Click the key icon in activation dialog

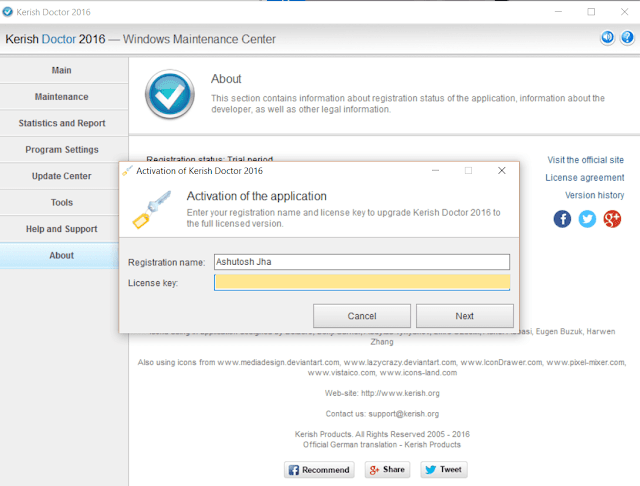tap(151, 210)
